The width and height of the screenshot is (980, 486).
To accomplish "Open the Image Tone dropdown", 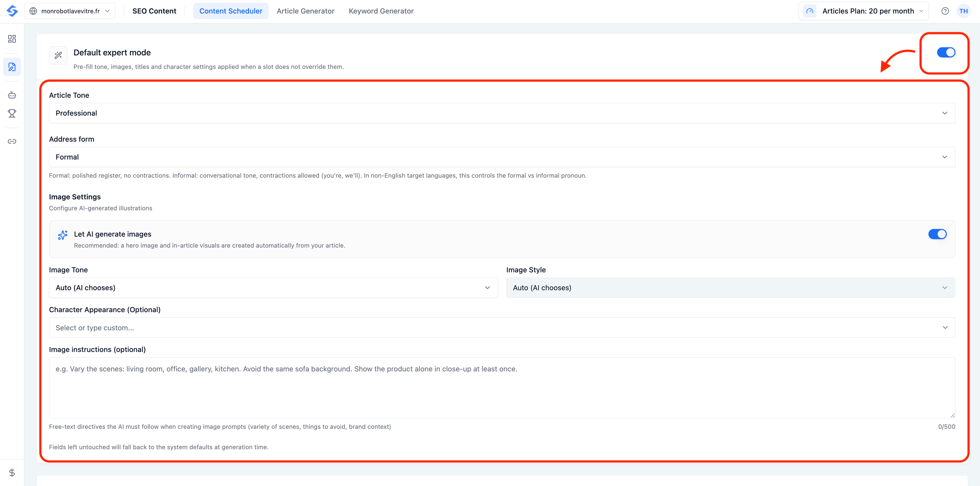I will 273,288.
